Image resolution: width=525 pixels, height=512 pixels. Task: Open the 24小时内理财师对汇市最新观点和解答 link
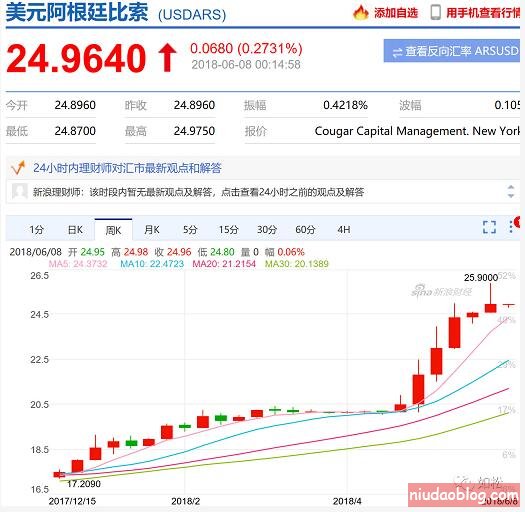pos(127,168)
